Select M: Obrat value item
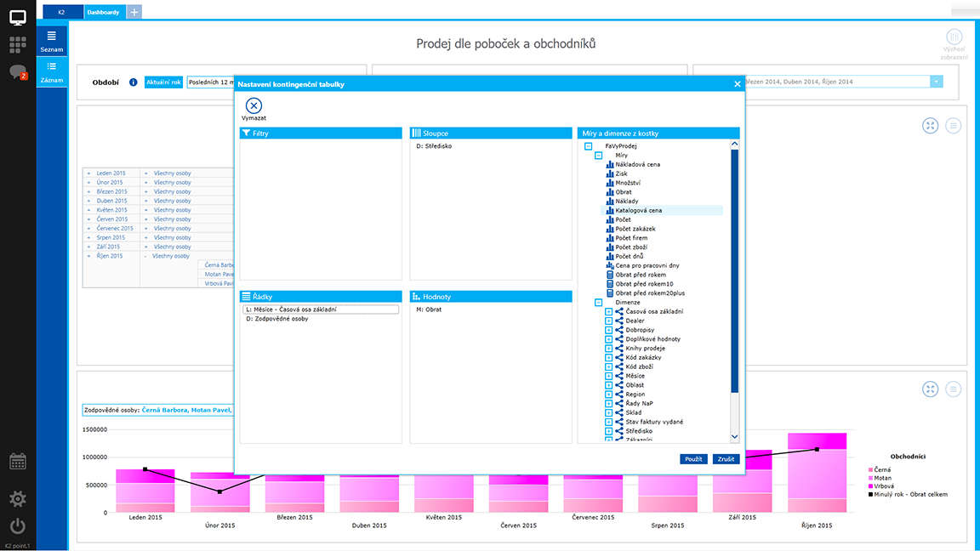Viewport: 980px width, 551px height. point(429,310)
